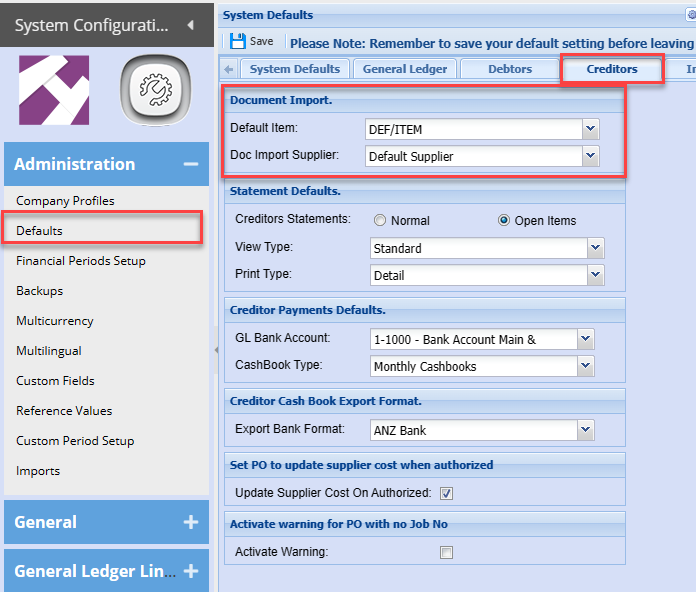The height and width of the screenshot is (592, 696).
Task: Click the Save floppy disk icon
Action: [238, 42]
